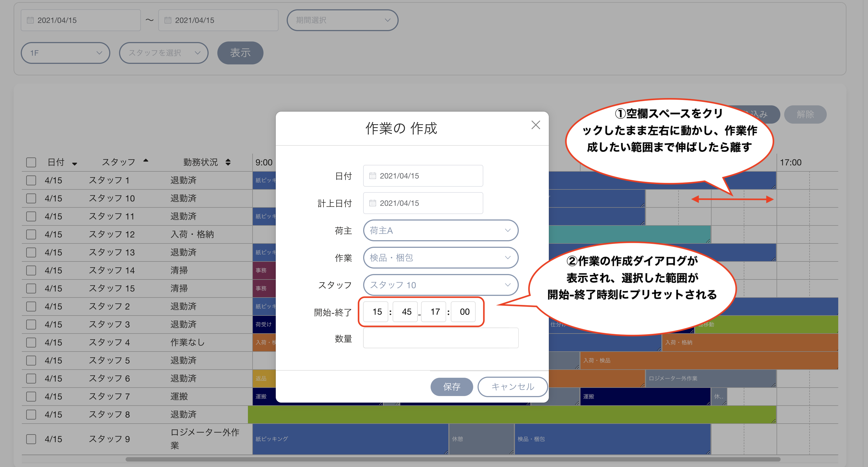
Task: Tick the checkbox for スタッフ 1 row
Action: [31, 180]
